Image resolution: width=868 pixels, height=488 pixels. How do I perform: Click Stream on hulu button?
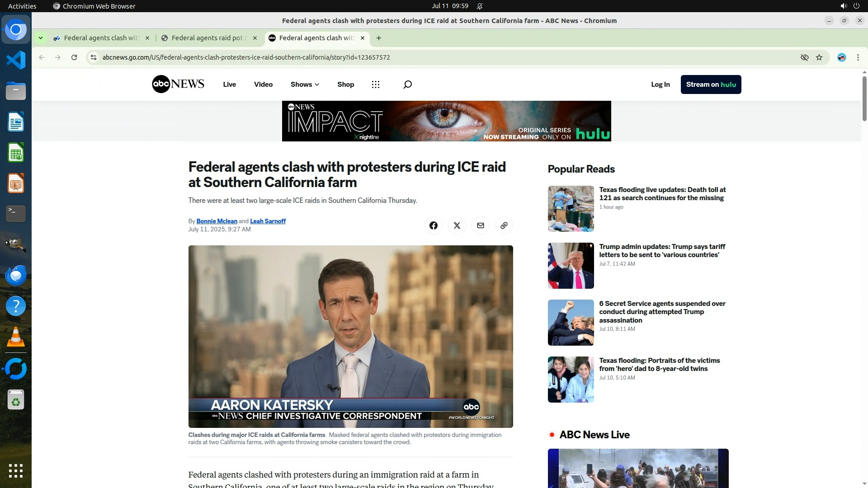point(711,84)
